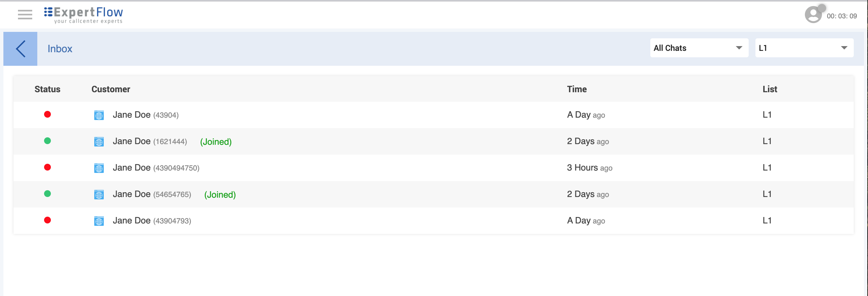The height and width of the screenshot is (296, 868).
Task: Click red status dot for customer 43904
Action: (x=47, y=115)
